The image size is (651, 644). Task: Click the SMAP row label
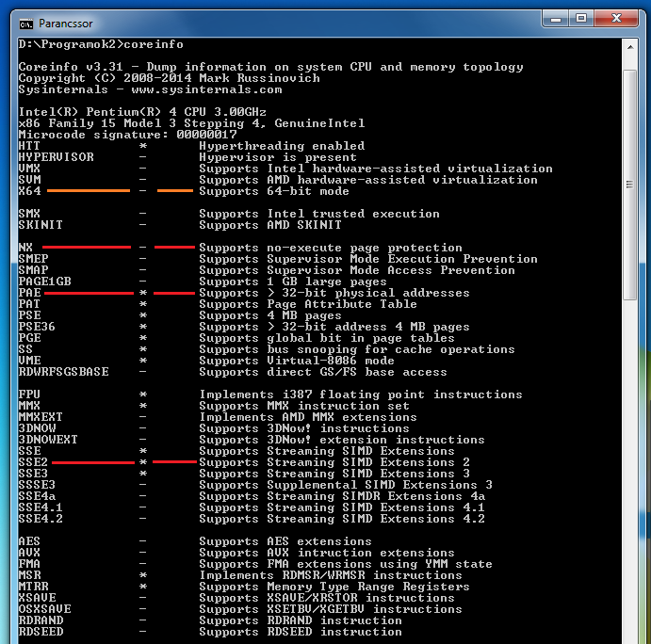pyautogui.click(x=33, y=270)
